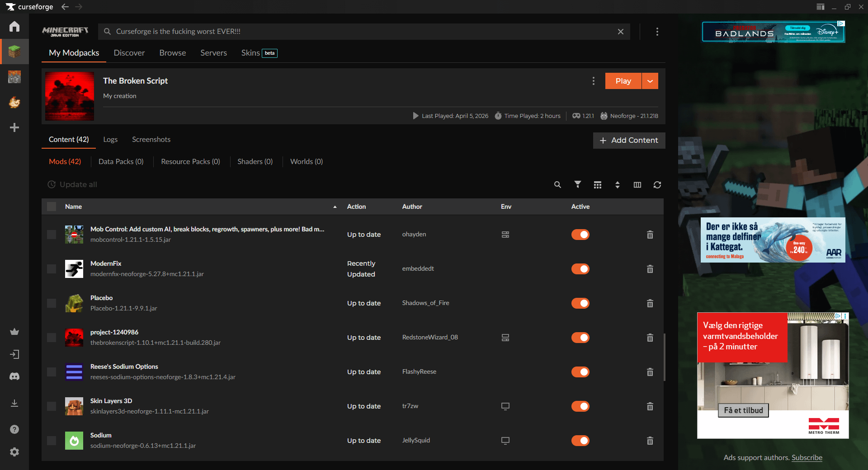Open the Skins beta tab
Screen dimensions: 868x470
tap(259, 53)
